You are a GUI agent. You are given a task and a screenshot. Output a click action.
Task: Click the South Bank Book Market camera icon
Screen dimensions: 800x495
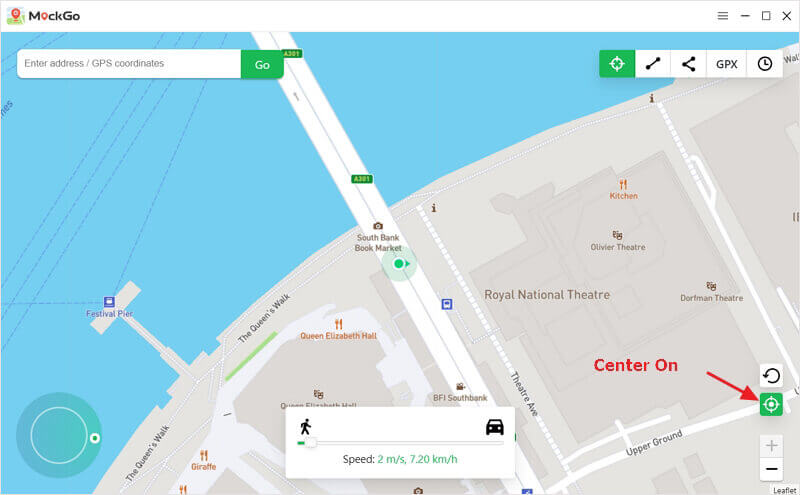click(x=378, y=226)
